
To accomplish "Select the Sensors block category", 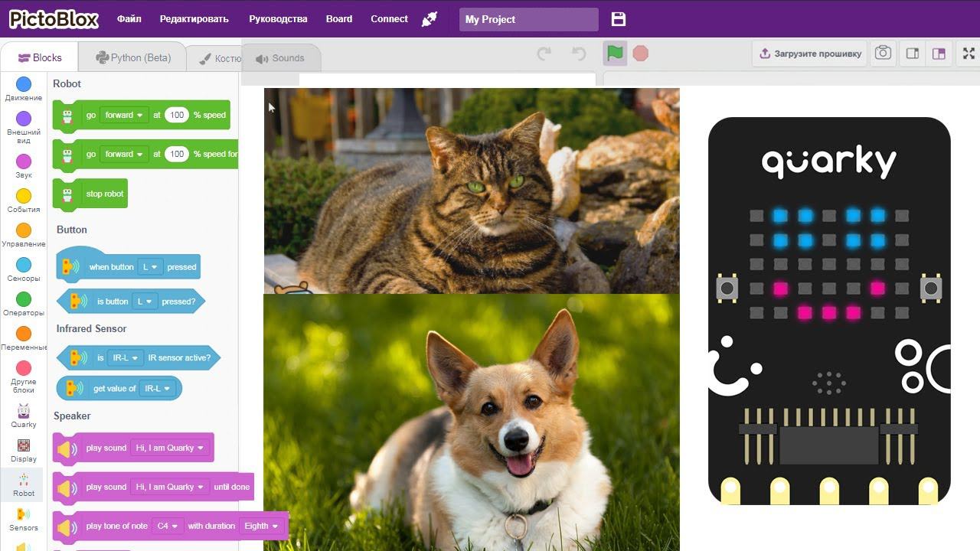I will click(24, 519).
